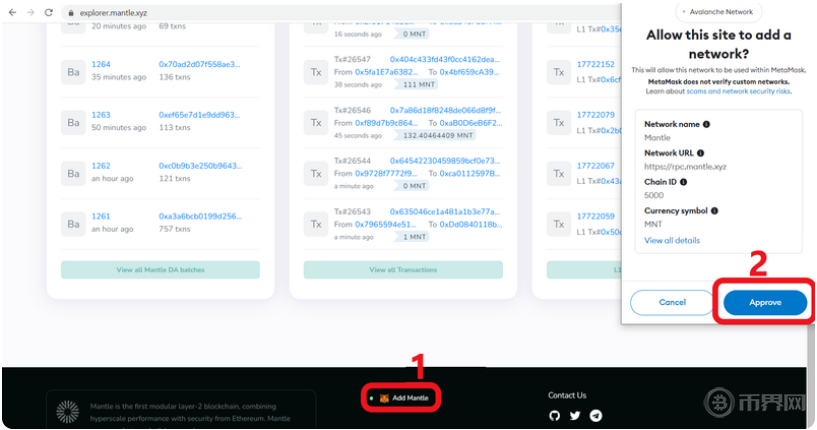817x430 pixels.
Task: Cancel the add network request
Action: coord(672,302)
